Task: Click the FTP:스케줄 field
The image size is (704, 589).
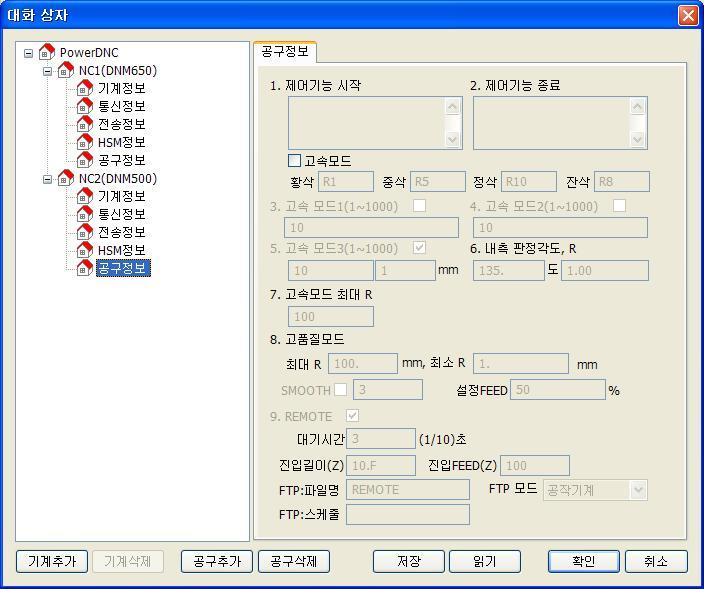Action: pos(408,514)
